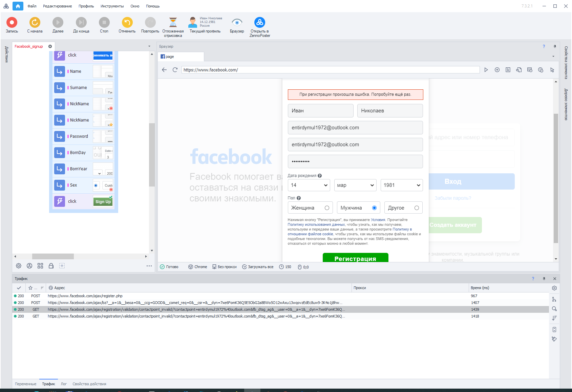The width and height of the screenshot is (572, 392).
Task: Select the Мужчина radio button
Action: point(374,208)
